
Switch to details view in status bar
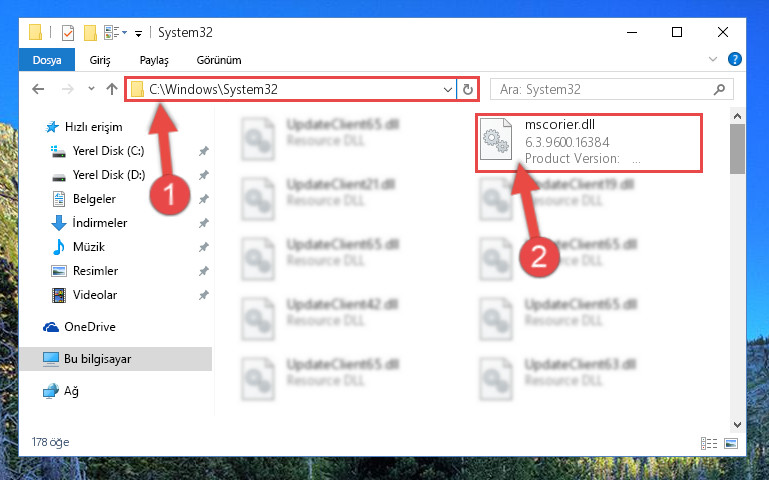709,443
